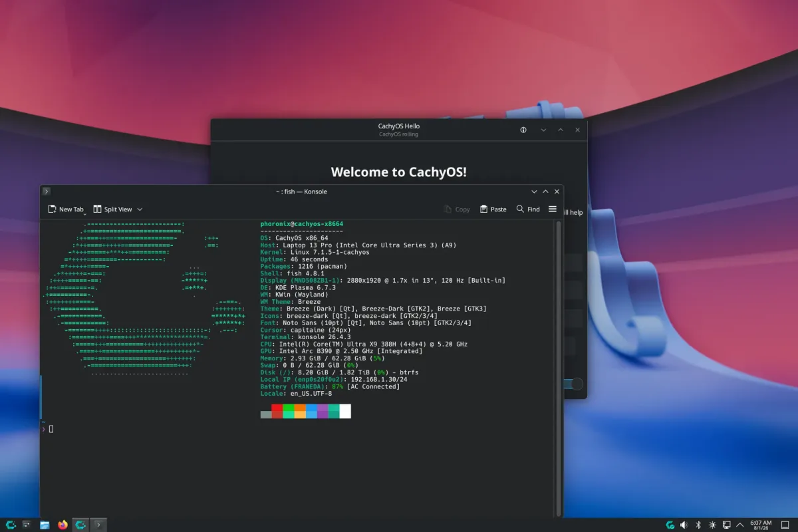Image resolution: width=798 pixels, height=532 pixels.
Task: Click the New Tab button in Konsole
Action: 66,209
